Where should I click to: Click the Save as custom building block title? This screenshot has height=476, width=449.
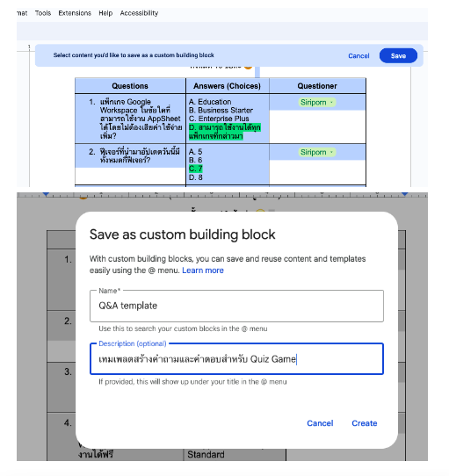[x=182, y=234]
